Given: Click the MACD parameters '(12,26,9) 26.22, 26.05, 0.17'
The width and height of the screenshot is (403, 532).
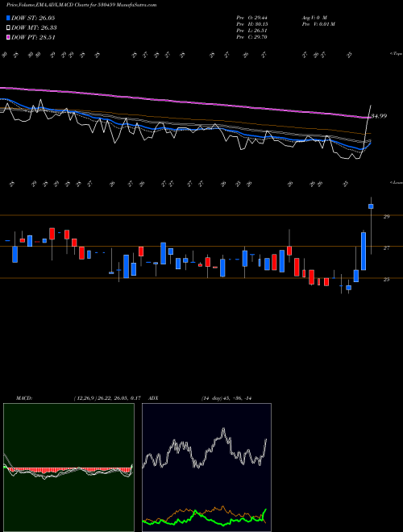Looking at the screenshot, I should (x=107, y=398).
